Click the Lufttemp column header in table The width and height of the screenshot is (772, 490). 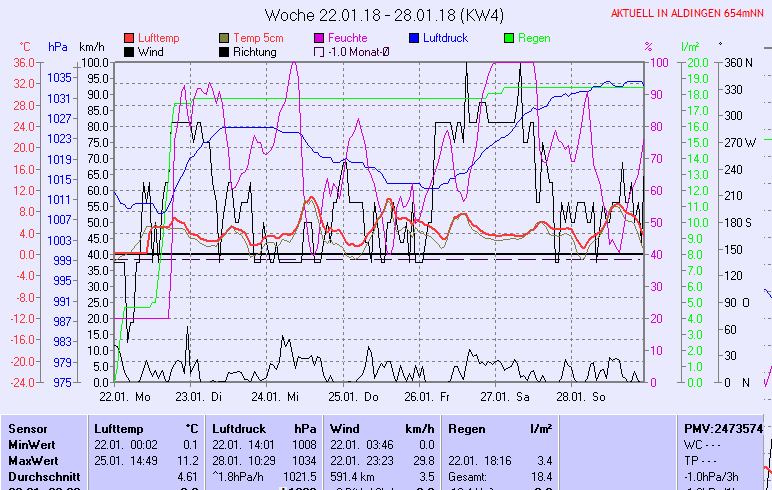click(x=117, y=428)
